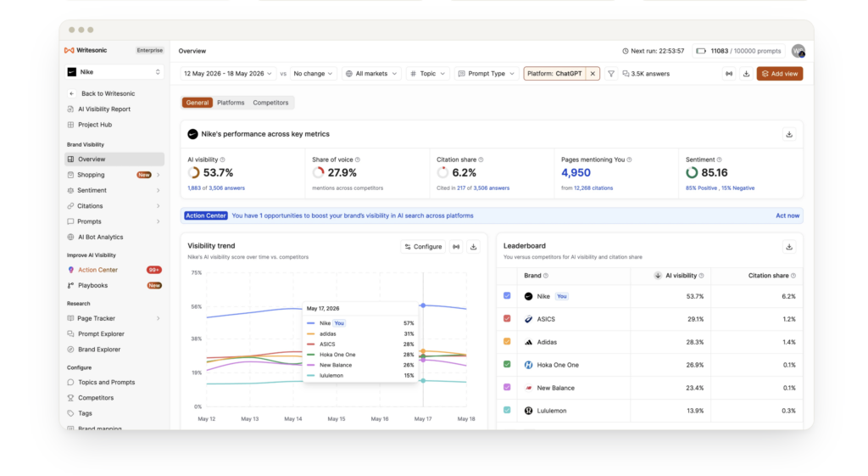
Task: Switch to the Platforms tab
Action: click(x=231, y=103)
